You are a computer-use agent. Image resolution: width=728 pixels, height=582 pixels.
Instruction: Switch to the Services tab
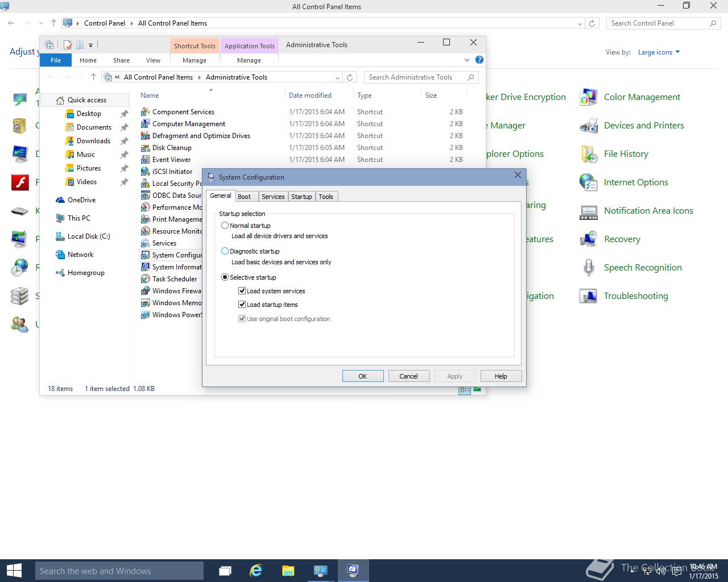click(273, 197)
